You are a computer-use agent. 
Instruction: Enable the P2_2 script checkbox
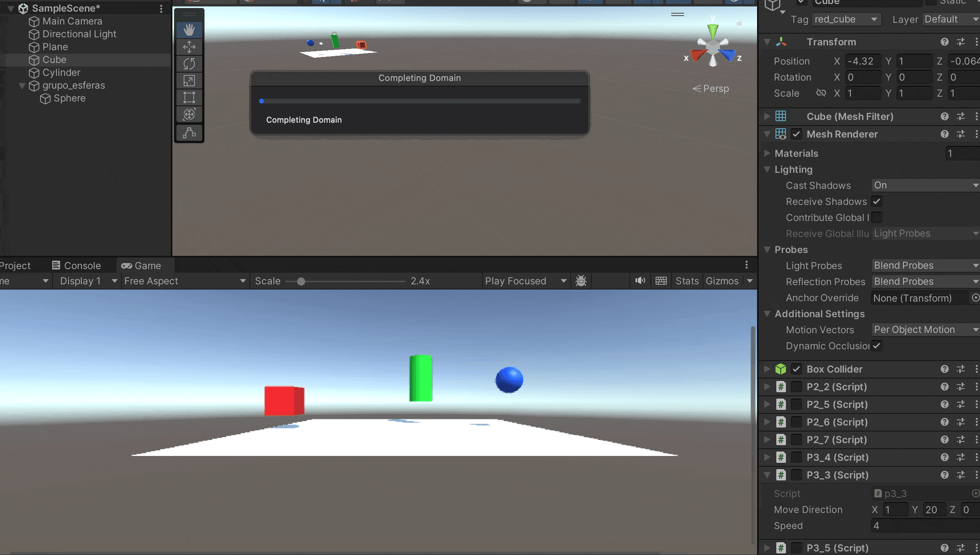[796, 387]
